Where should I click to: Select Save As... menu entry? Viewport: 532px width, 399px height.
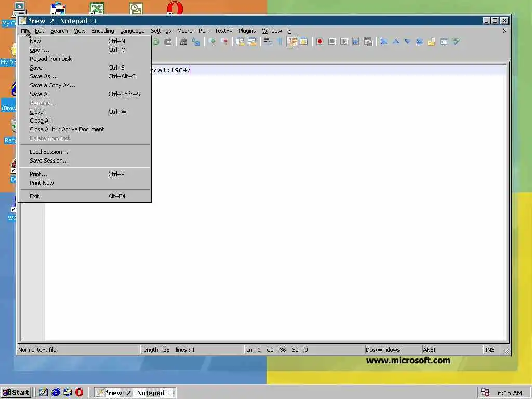click(x=85, y=76)
